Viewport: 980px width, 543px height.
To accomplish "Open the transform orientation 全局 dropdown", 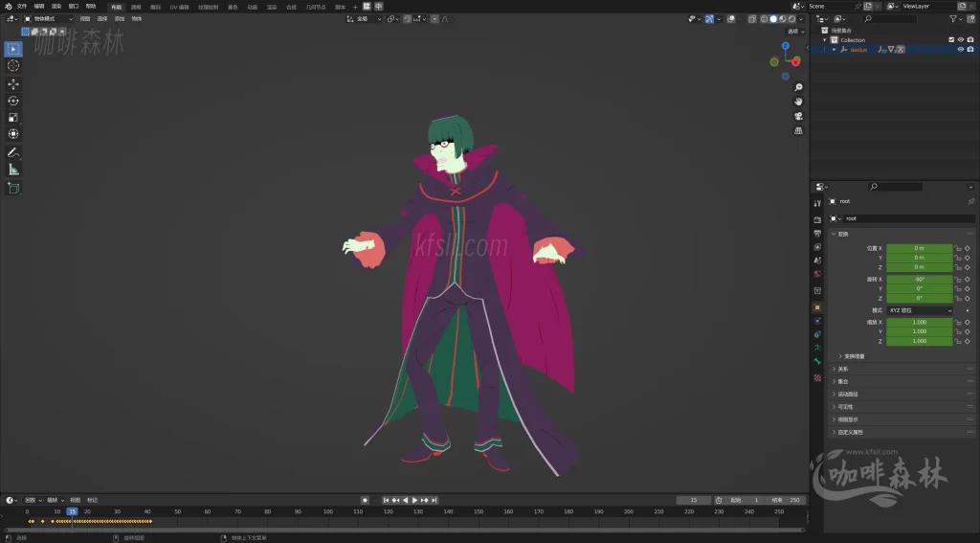I will [365, 19].
